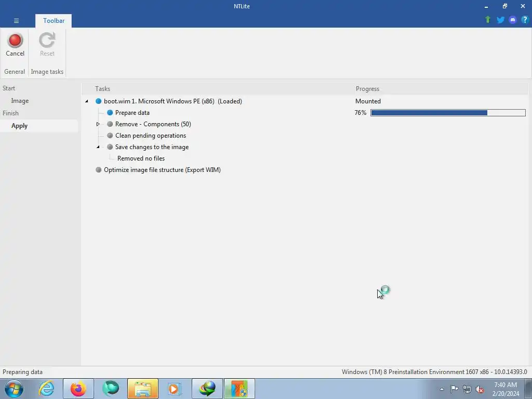The image size is (532, 399).
Task: Click blue status dot beside boot.wim
Action: [98, 101]
